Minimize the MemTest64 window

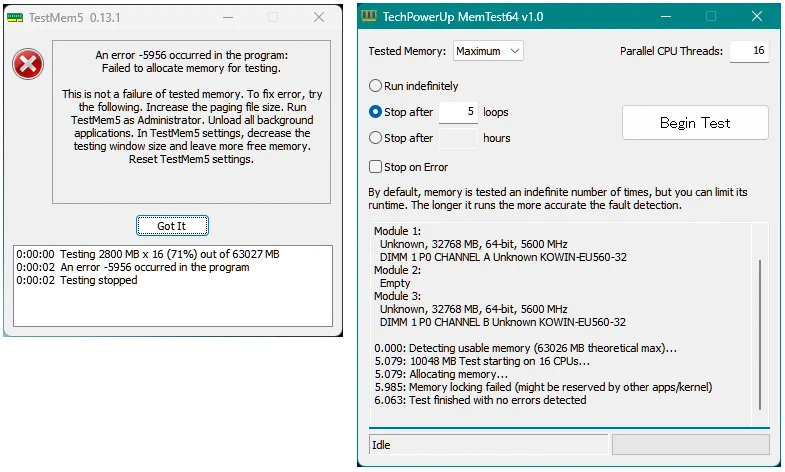(666, 17)
